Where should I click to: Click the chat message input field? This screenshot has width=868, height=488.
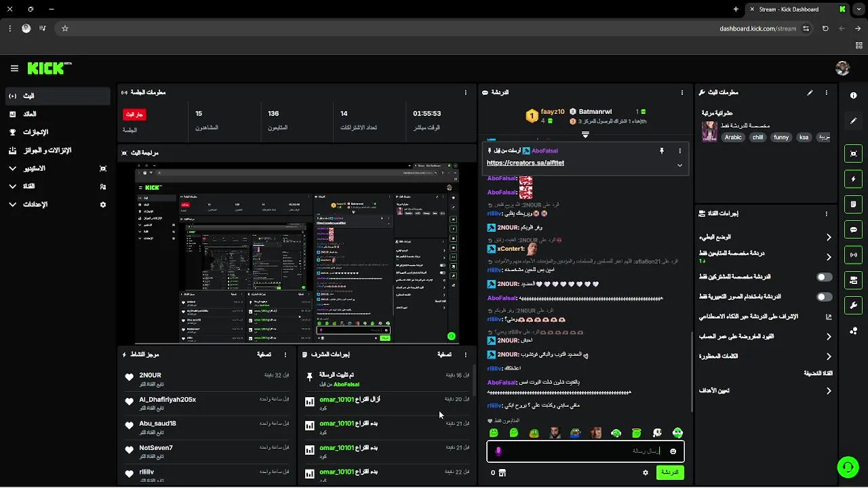(585, 451)
